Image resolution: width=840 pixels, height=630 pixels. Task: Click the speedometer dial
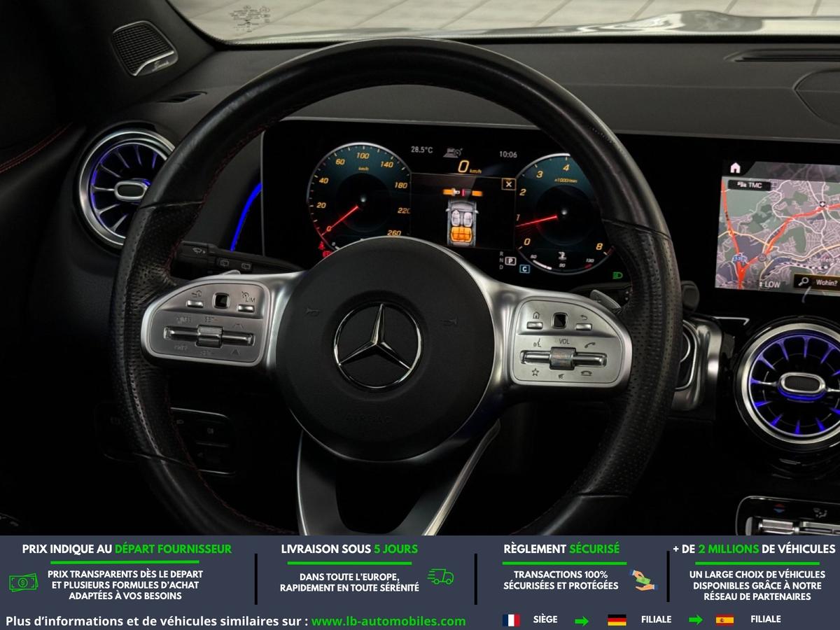tap(359, 197)
